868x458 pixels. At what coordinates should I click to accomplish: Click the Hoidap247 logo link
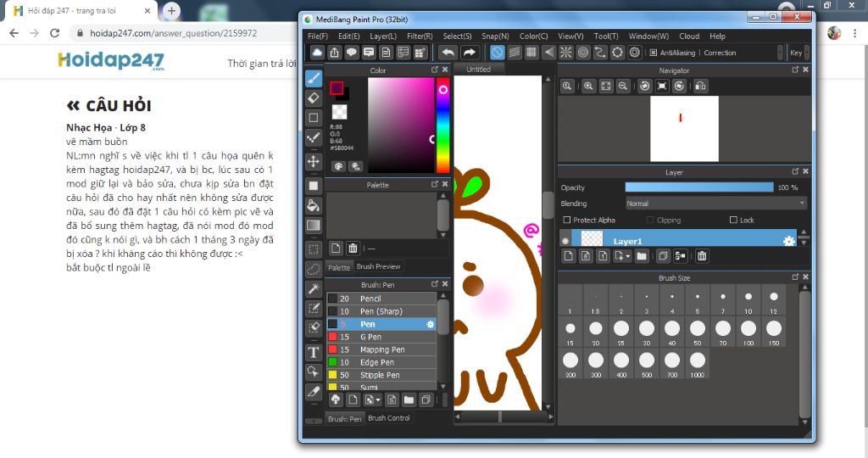click(x=111, y=60)
